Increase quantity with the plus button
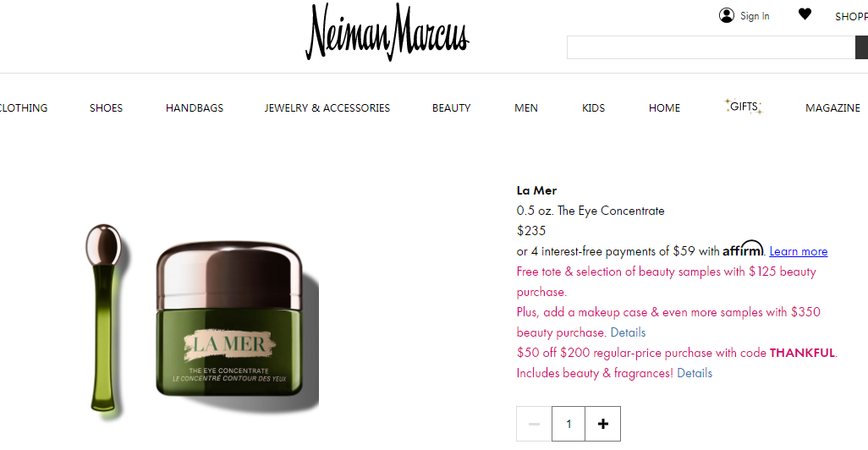 [x=603, y=424]
